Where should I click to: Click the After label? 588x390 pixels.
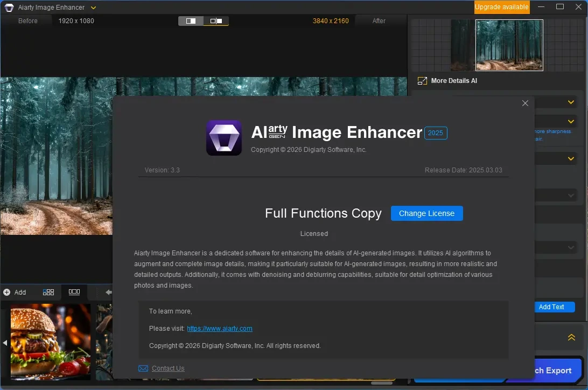tap(379, 21)
